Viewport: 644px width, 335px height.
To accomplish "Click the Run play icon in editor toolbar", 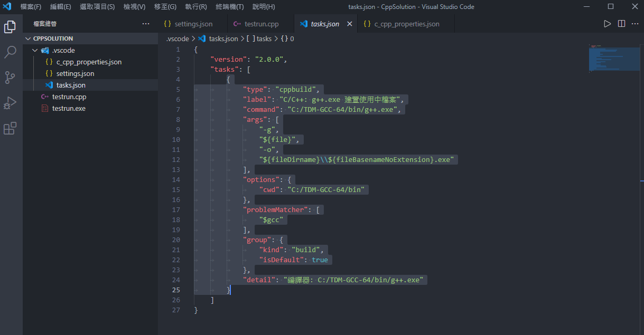I will [x=608, y=24].
